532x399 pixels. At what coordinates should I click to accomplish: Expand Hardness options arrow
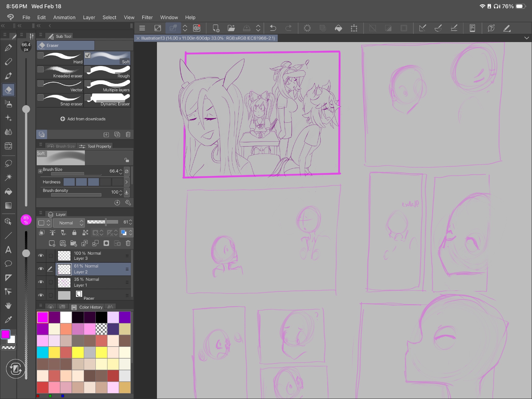click(x=127, y=182)
